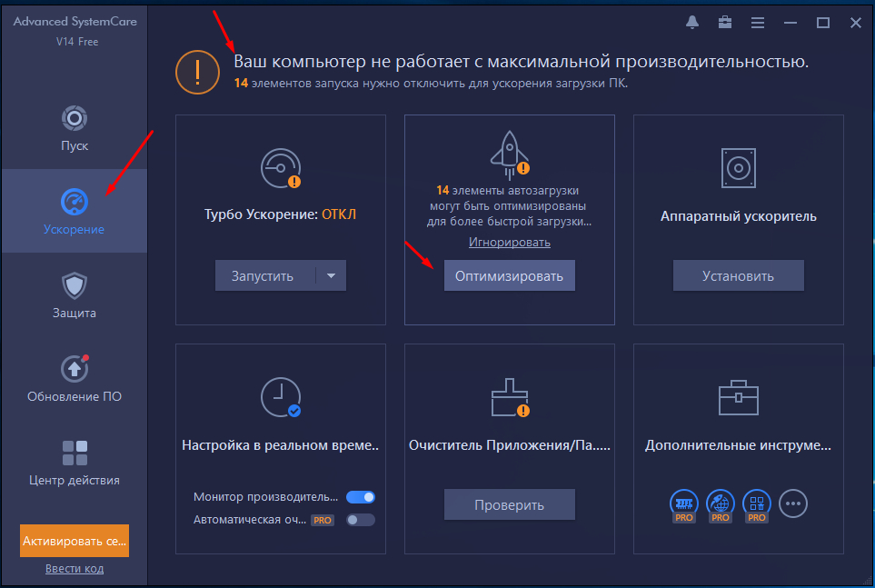Click the Турбо Ускорение: ОТКЛ label
Image resolution: width=875 pixels, height=588 pixels.
(x=280, y=214)
